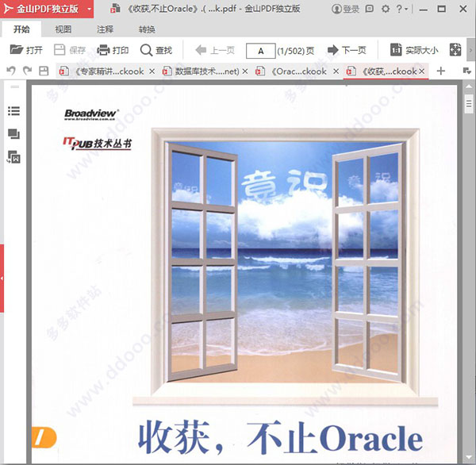The width and height of the screenshot is (476, 465).
Task: Click the undo arrow icon
Action: point(11,71)
